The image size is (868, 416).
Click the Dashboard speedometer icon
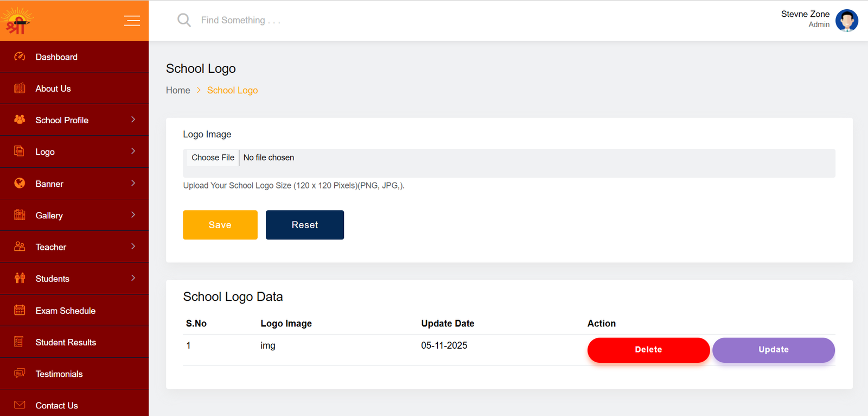click(x=20, y=56)
